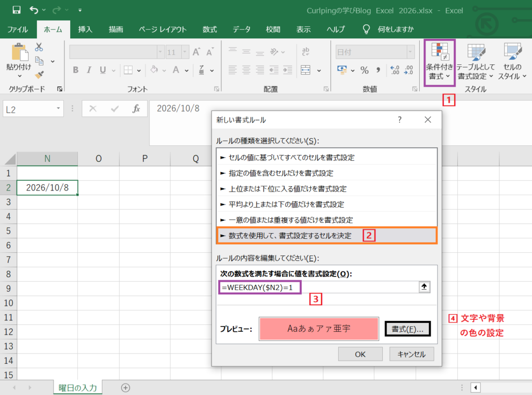This screenshot has height=395, width=532.
Task: Click the percent style icon
Action: 364,70
